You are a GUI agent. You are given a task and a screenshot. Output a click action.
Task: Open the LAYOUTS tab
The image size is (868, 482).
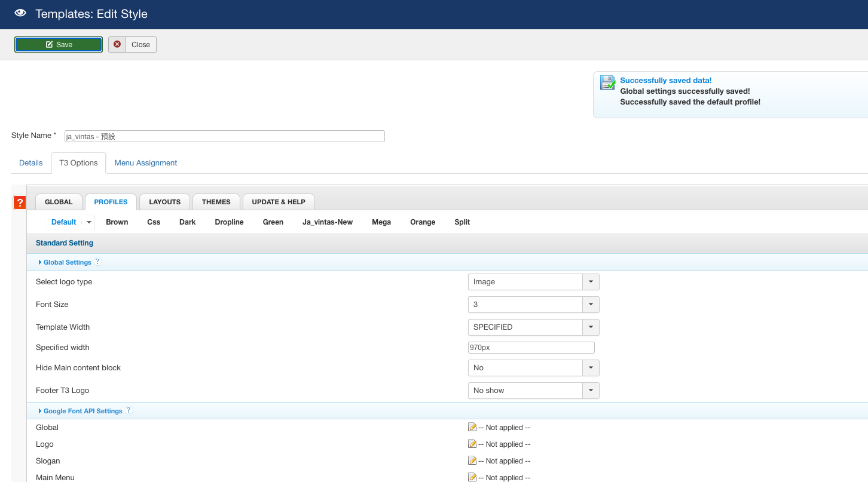[164, 202]
